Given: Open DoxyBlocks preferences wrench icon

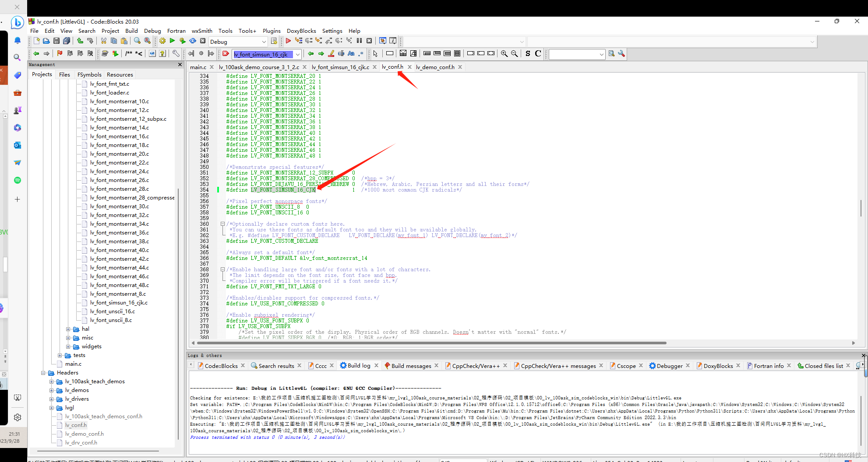Looking at the screenshot, I should click(176, 54).
